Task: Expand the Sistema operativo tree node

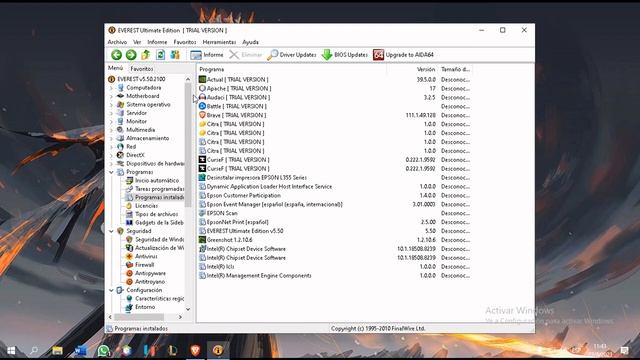Action: click(x=111, y=105)
